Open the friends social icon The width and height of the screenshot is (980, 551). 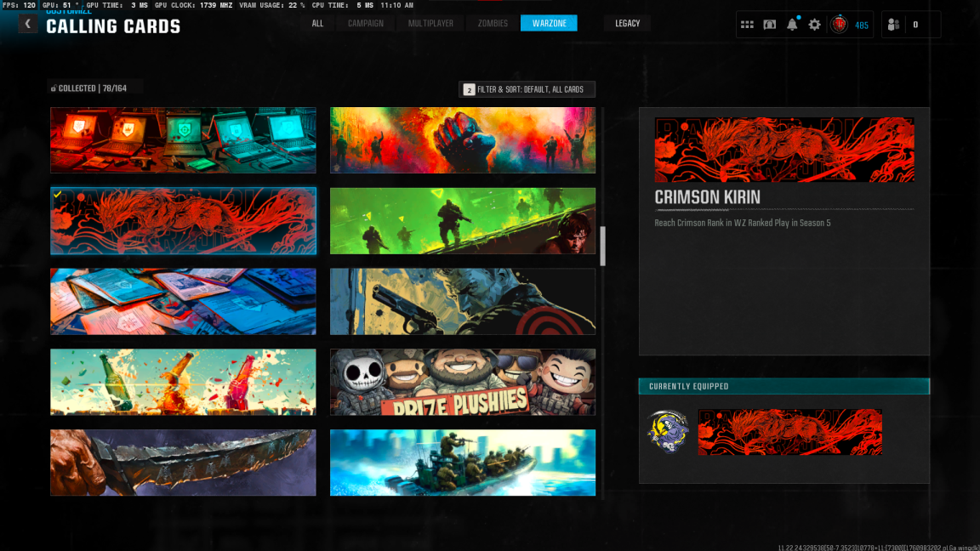(893, 25)
